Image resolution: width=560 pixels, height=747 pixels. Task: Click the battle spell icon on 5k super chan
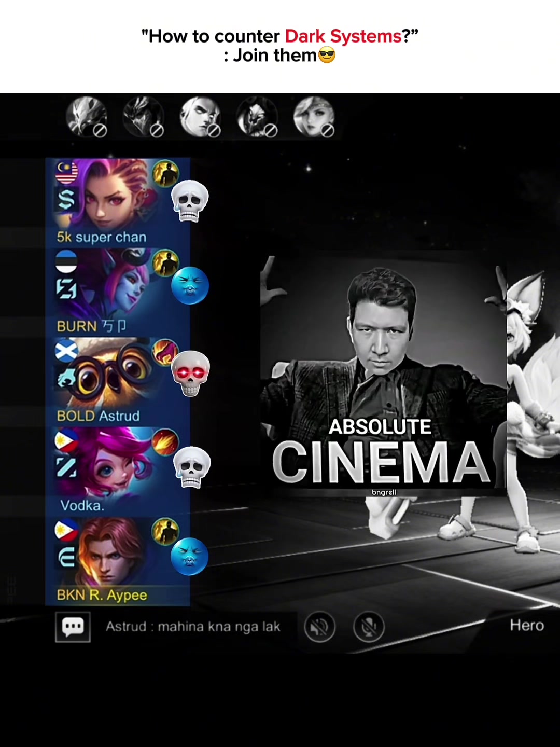165,173
